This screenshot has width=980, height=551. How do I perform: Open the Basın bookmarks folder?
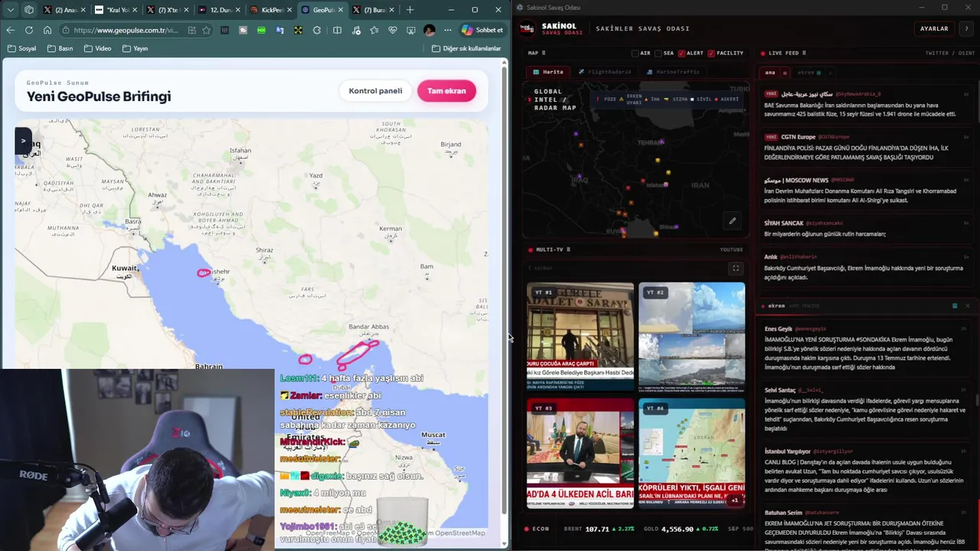pos(60,48)
